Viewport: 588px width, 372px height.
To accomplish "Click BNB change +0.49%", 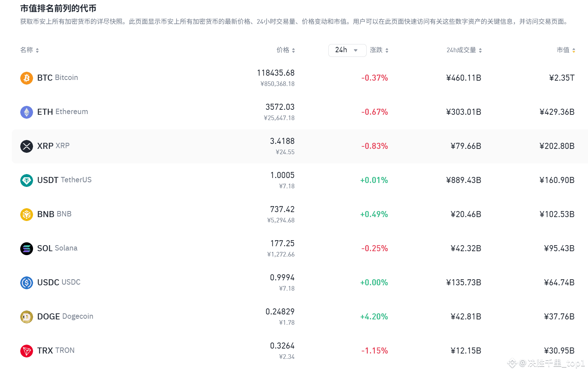I will [374, 214].
